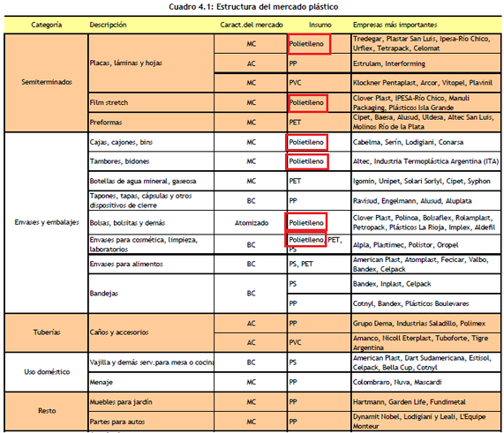Click 'Klockner Pentaplast, Arcor, Vitopel' cell
This screenshot has width=504, height=433.
(426, 83)
